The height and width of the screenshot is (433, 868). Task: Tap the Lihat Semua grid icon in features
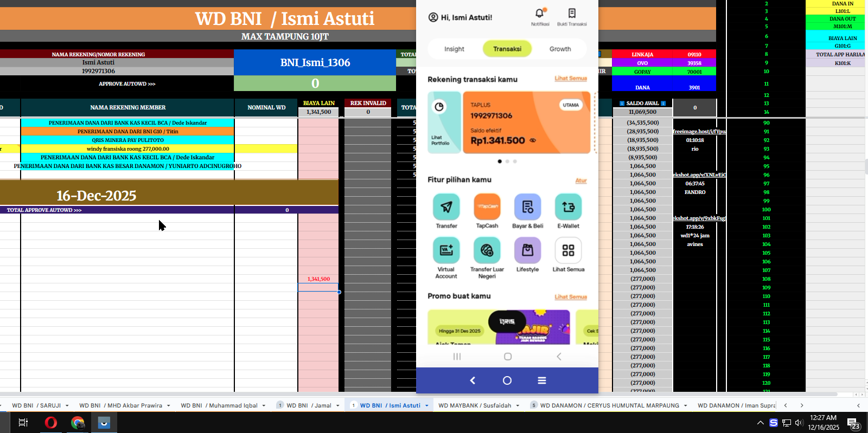coord(569,250)
